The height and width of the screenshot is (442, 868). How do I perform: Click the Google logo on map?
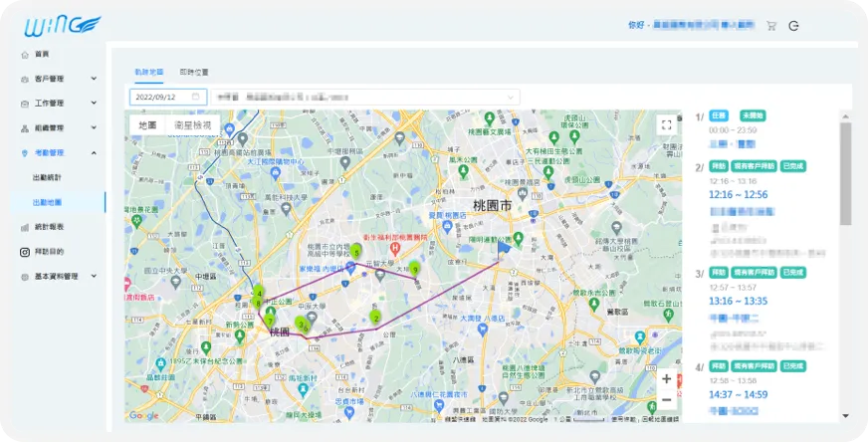144,415
